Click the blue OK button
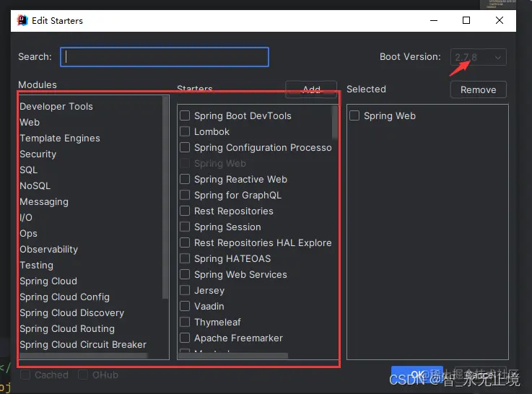The image size is (532, 394). pos(417,375)
